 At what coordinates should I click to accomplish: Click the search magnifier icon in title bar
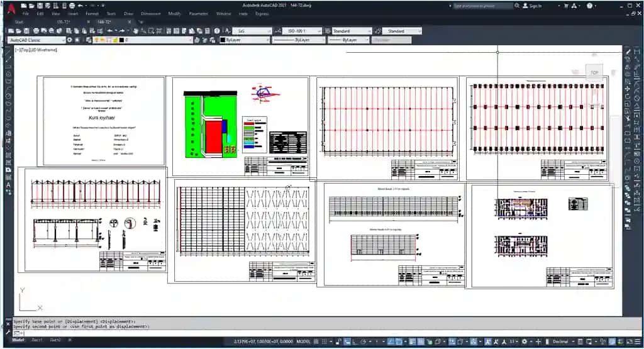coord(517,6)
